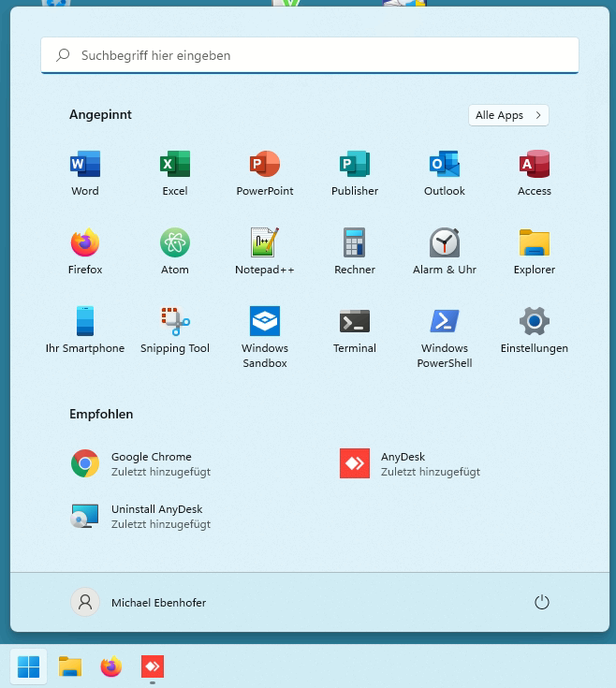Open Ihr Smartphone app

(85, 329)
